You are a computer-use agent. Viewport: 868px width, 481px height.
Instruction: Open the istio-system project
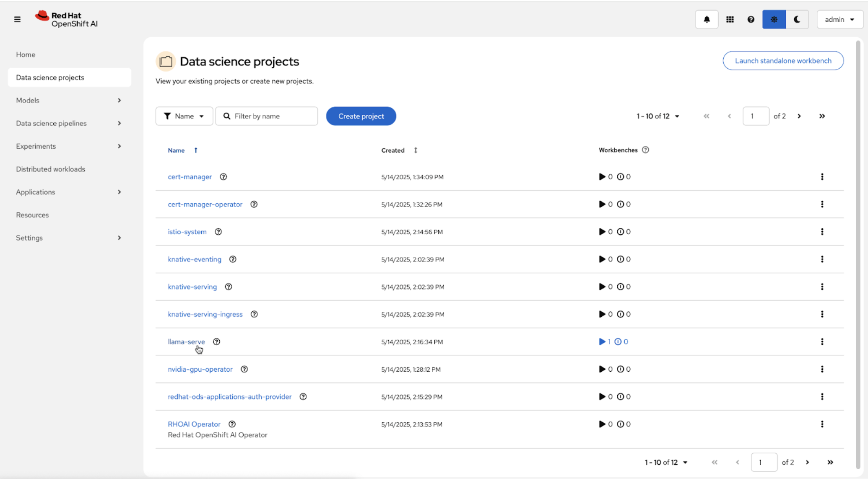(x=187, y=232)
